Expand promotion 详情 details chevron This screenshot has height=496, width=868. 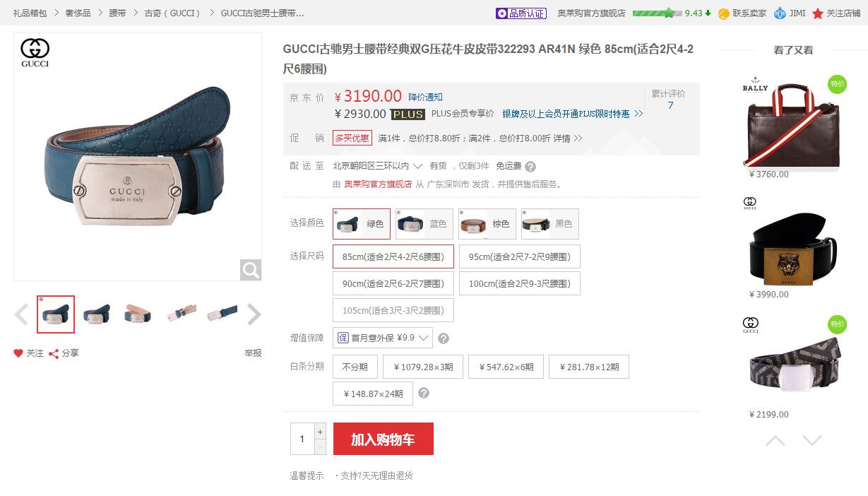tap(578, 138)
